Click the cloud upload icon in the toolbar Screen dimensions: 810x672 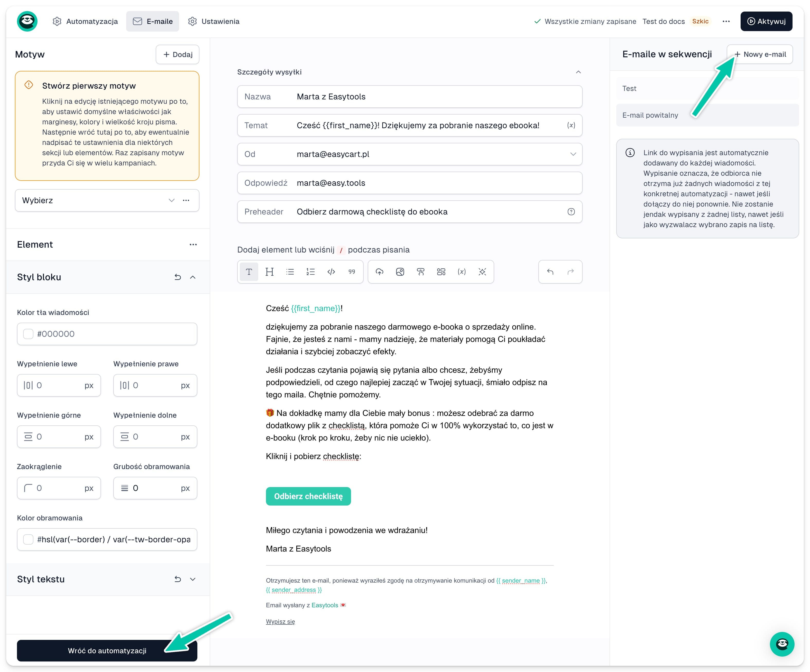click(x=380, y=272)
